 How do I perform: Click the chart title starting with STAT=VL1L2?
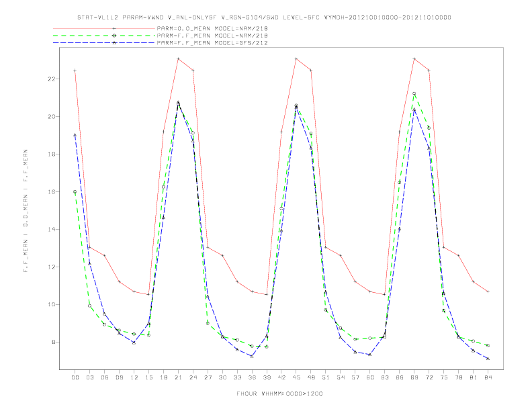(264, 17)
